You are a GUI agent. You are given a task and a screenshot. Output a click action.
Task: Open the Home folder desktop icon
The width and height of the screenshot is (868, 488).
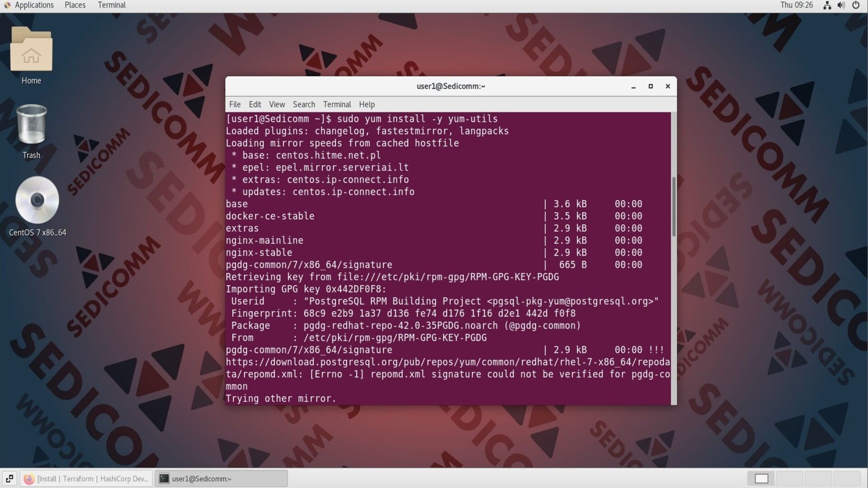click(31, 51)
